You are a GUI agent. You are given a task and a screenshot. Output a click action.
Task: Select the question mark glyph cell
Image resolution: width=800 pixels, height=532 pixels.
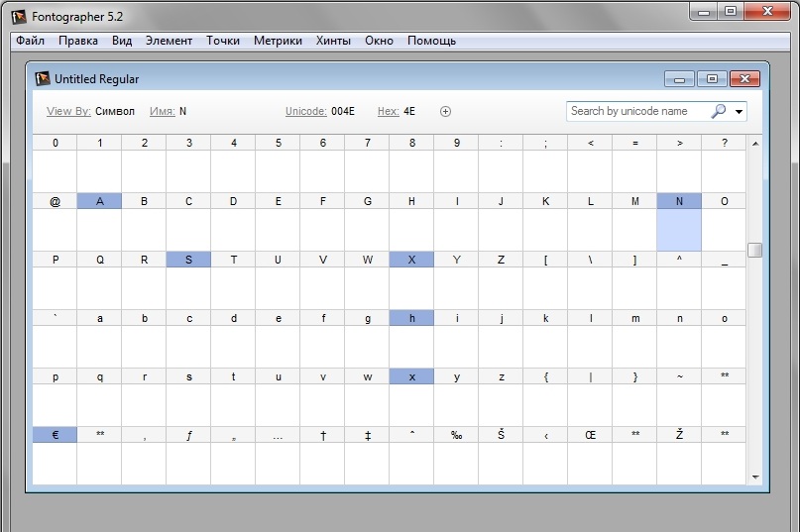pyautogui.click(x=724, y=163)
